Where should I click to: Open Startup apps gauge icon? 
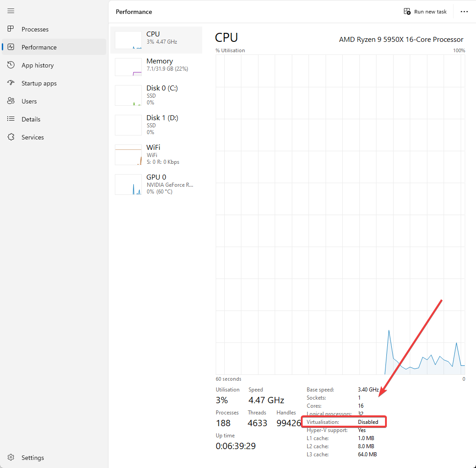(11, 83)
